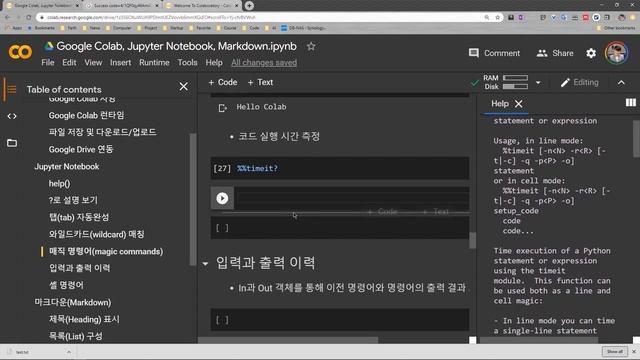
Task: Click into the empty selected code cell
Action: coord(353,198)
